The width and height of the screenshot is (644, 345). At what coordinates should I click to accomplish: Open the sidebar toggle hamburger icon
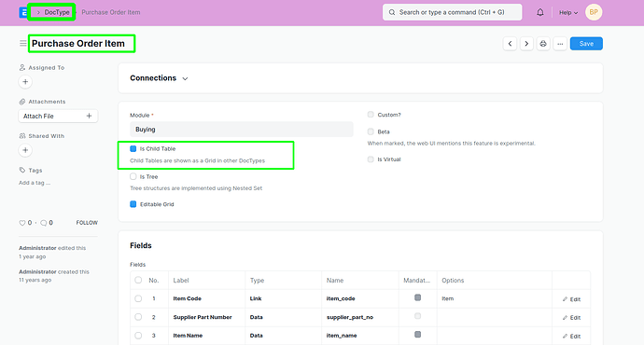click(23, 43)
